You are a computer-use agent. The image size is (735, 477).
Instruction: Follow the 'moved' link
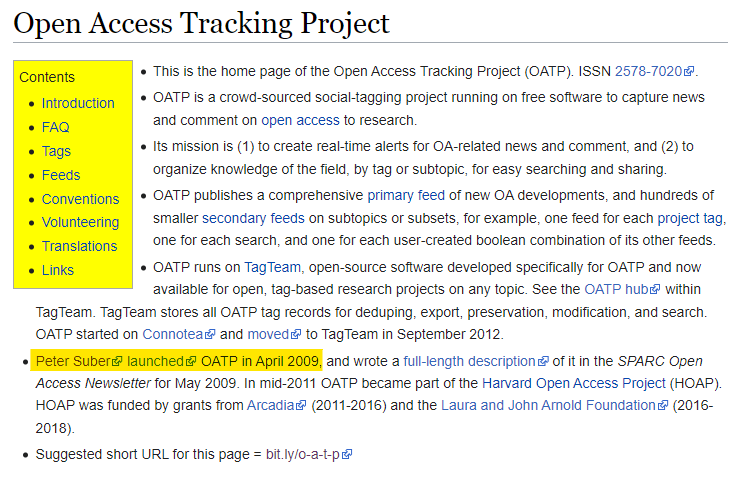point(268,334)
